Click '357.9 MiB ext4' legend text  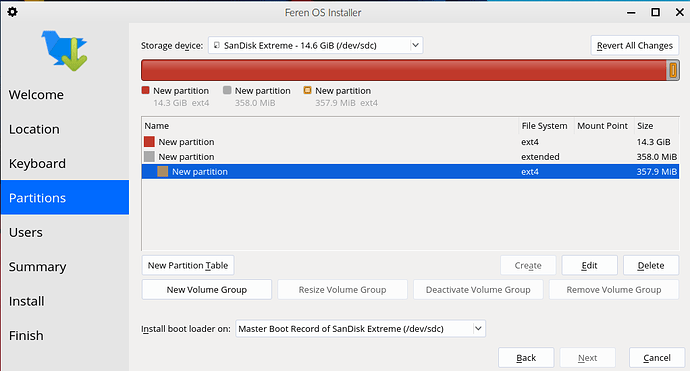pos(346,103)
